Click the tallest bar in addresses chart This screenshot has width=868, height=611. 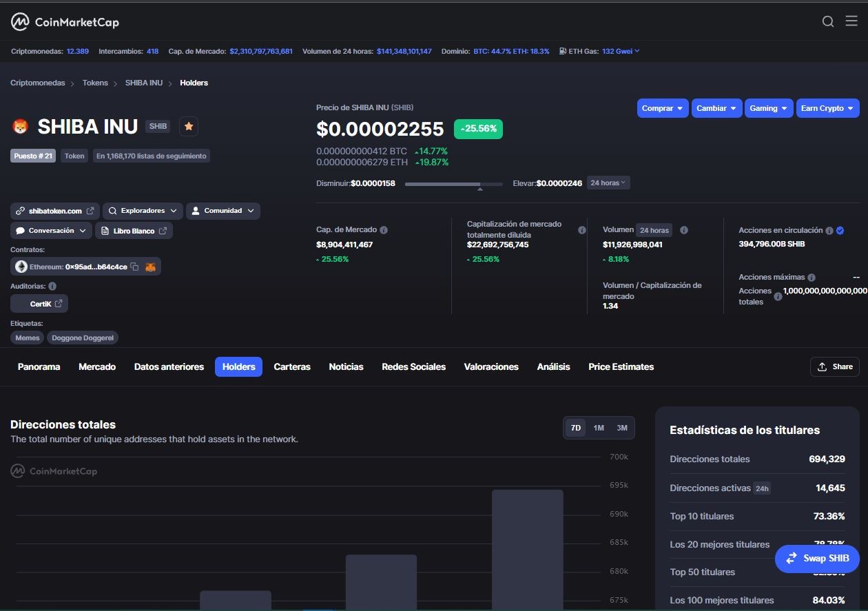(x=528, y=550)
